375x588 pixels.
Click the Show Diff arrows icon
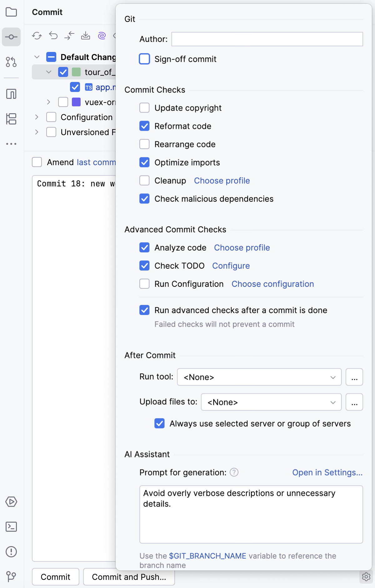69,36
